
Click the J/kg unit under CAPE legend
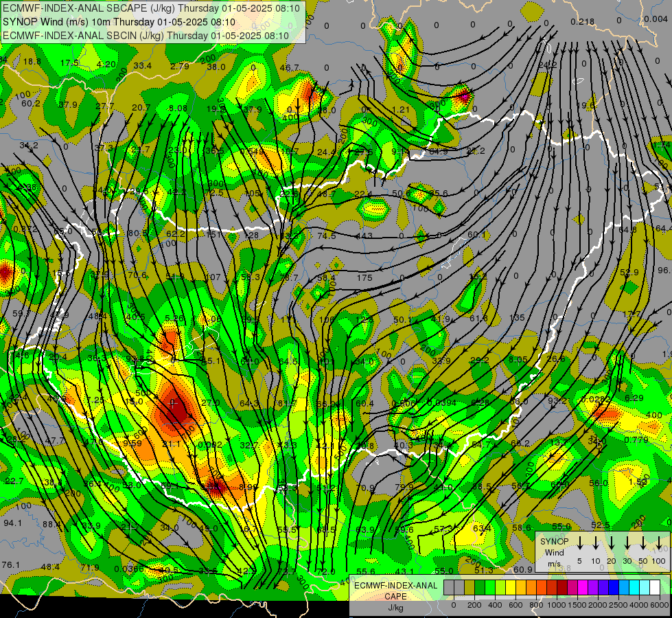coord(395,608)
